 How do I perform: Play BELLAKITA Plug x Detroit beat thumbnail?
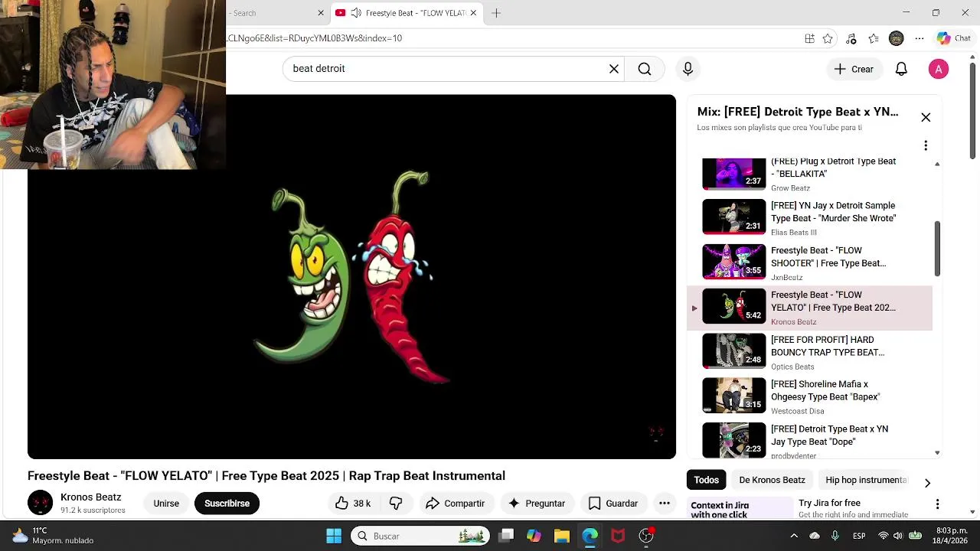click(x=734, y=174)
